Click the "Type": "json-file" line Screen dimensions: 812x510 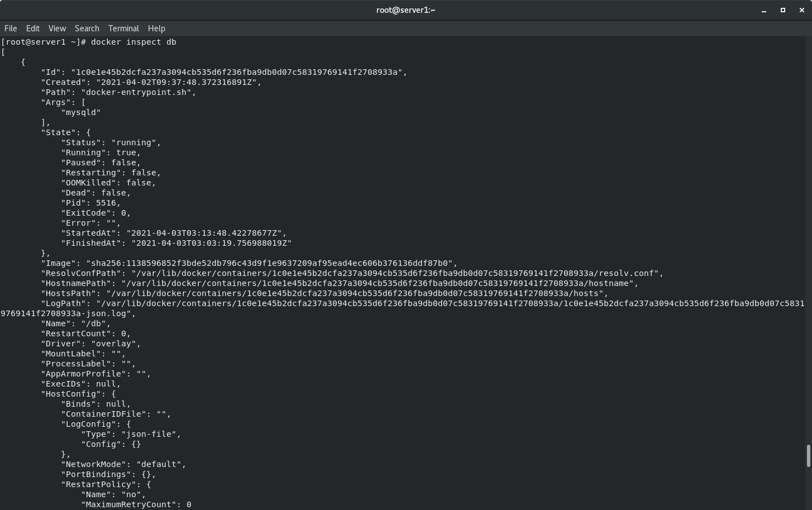point(131,434)
